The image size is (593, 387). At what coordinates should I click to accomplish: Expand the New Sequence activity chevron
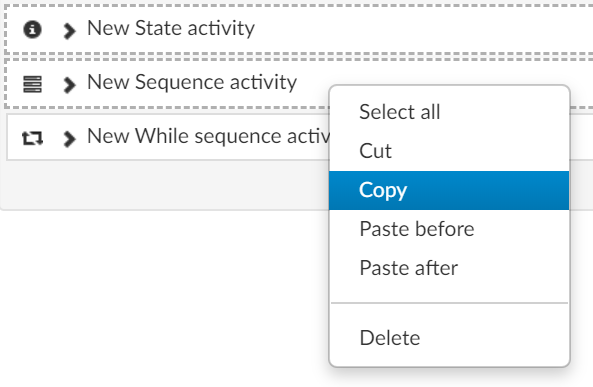tap(69, 85)
